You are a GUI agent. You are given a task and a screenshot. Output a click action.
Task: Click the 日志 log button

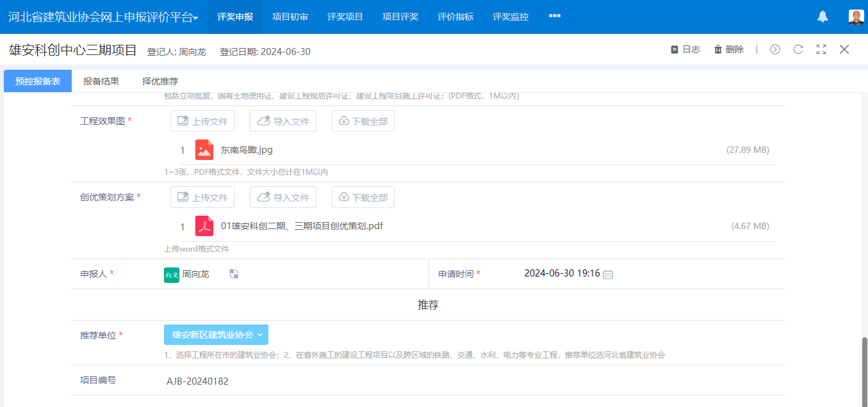point(685,49)
